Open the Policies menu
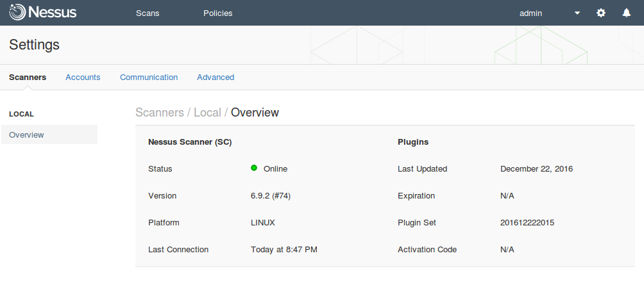Image resolution: width=644 pixels, height=292 pixels. pyautogui.click(x=217, y=13)
